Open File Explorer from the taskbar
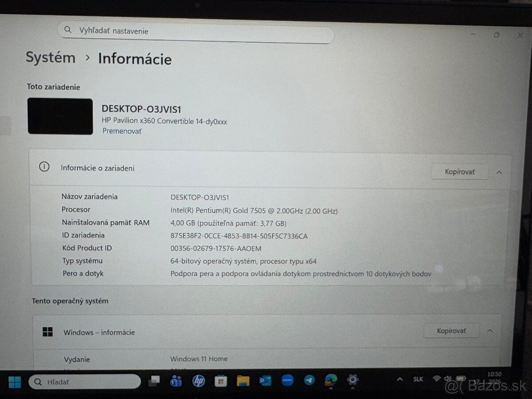Viewport: 532px width, 399px height. tap(243, 381)
